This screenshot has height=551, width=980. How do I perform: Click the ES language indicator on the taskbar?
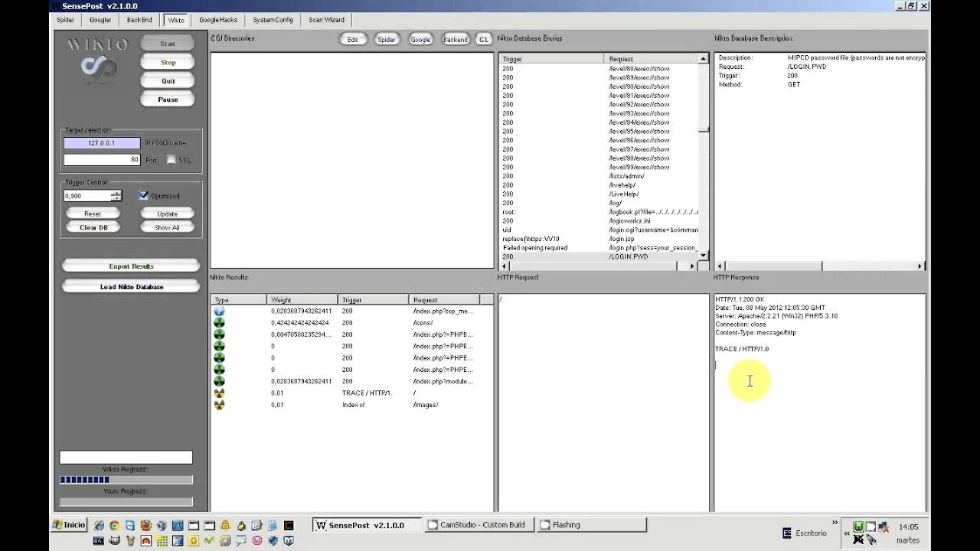(x=787, y=533)
